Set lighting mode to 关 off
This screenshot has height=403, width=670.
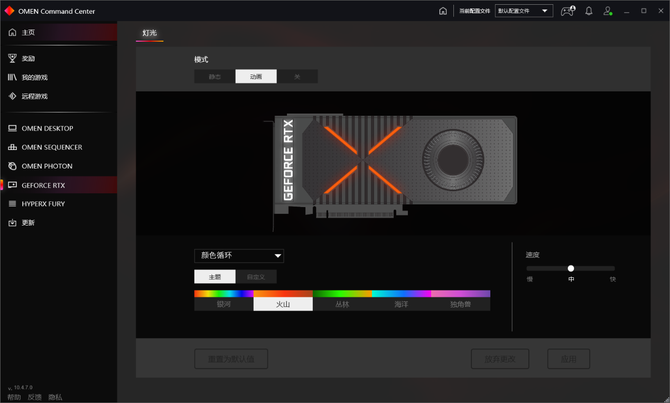(x=297, y=76)
